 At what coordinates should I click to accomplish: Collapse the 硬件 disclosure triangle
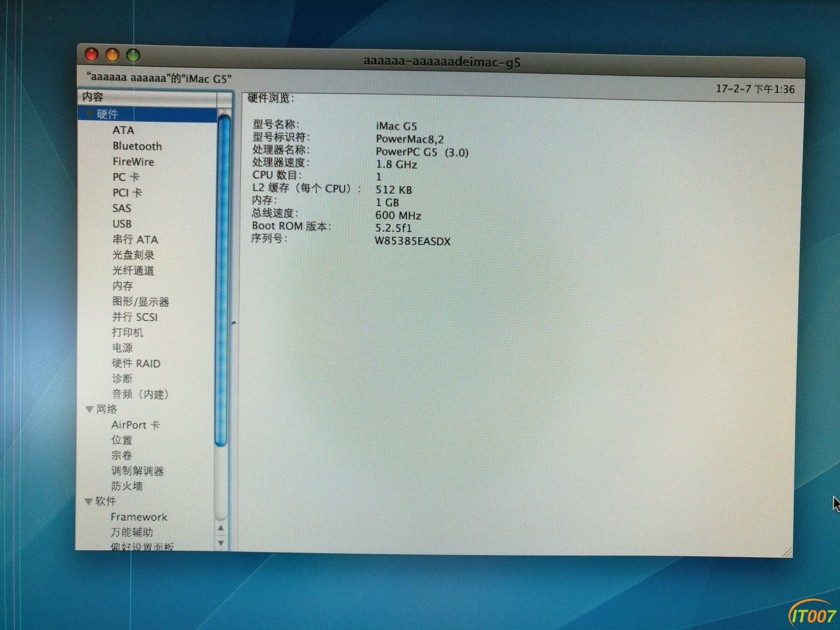90,114
